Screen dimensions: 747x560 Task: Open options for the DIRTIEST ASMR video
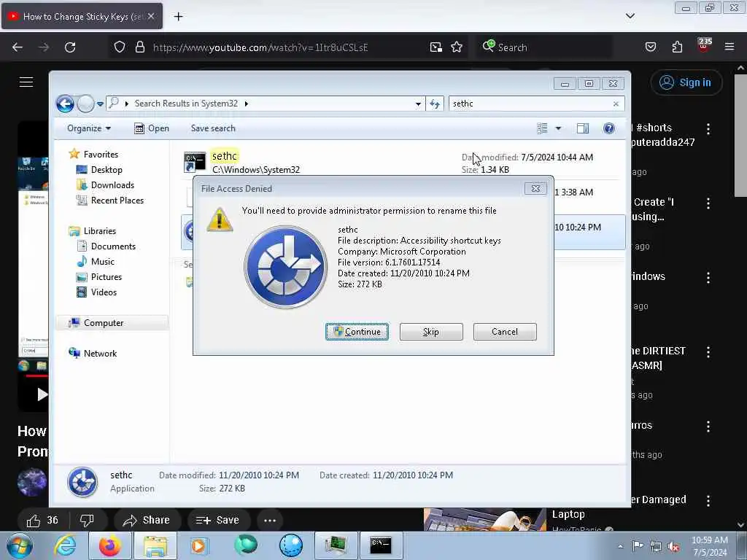(x=708, y=352)
